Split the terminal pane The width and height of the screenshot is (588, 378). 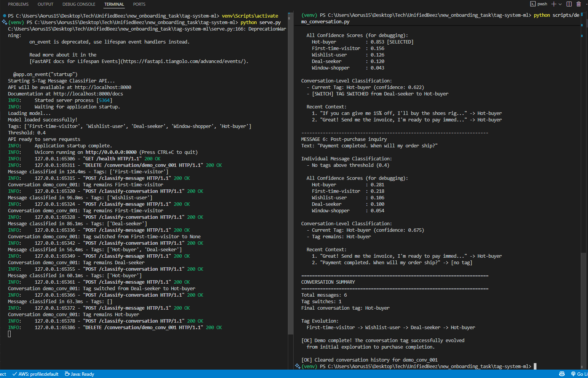pyautogui.click(x=569, y=4)
